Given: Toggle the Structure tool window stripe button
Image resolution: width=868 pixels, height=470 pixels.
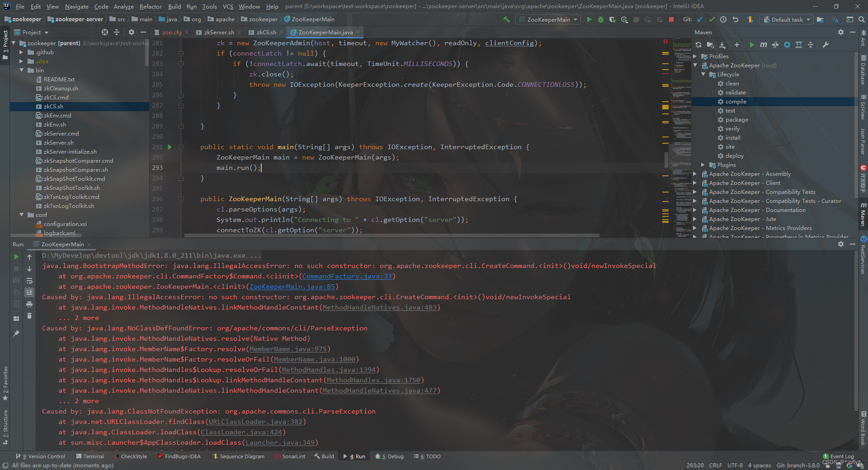Looking at the screenshot, I should point(5,427).
